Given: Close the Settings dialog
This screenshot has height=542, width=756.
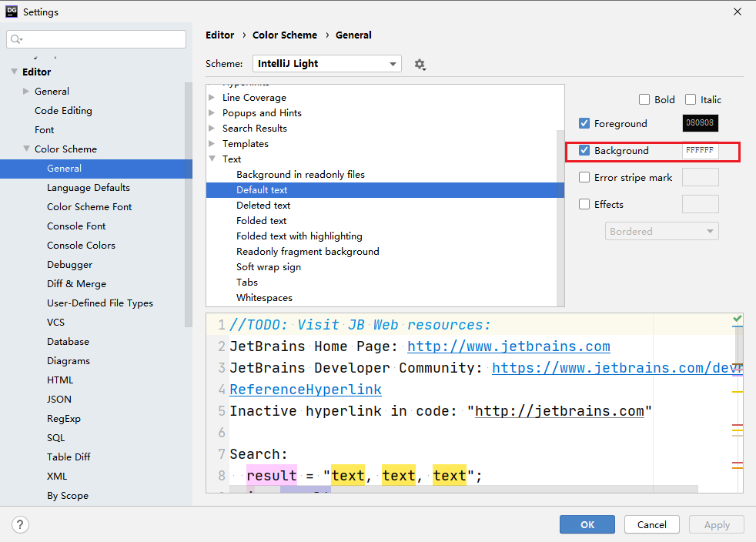Looking at the screenshot, I should tap(738, 12).
